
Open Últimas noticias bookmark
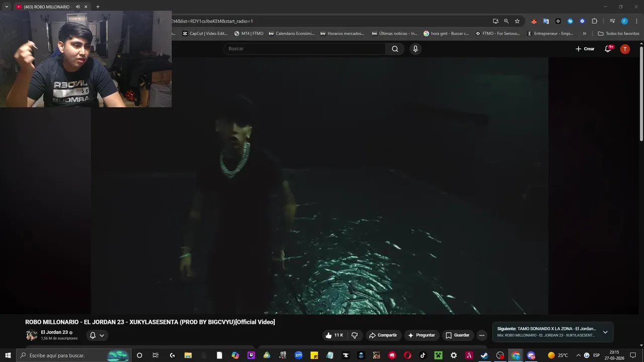coord(394,34)
